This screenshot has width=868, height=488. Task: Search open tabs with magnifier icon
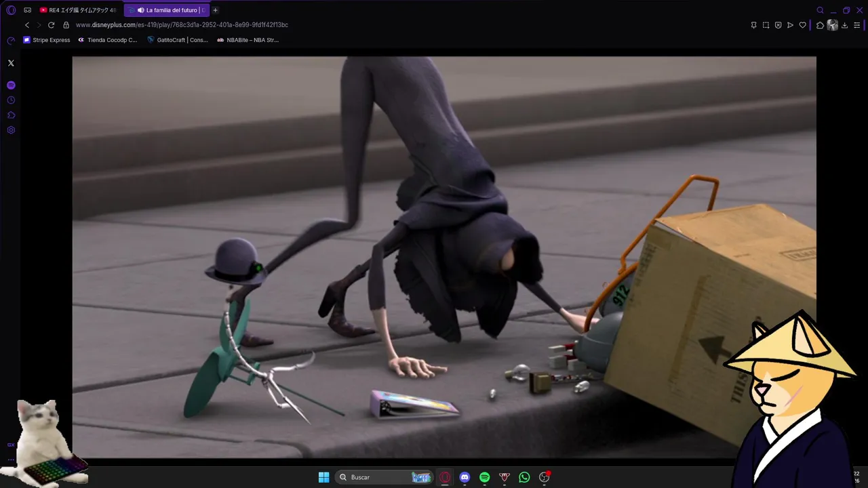tap(820, 10)
